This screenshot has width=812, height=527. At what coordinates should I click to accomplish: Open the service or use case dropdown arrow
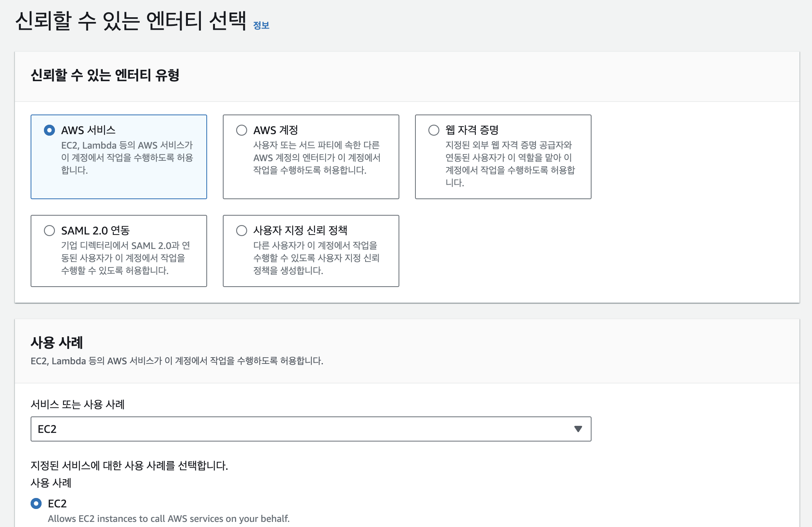pos(578,429)
